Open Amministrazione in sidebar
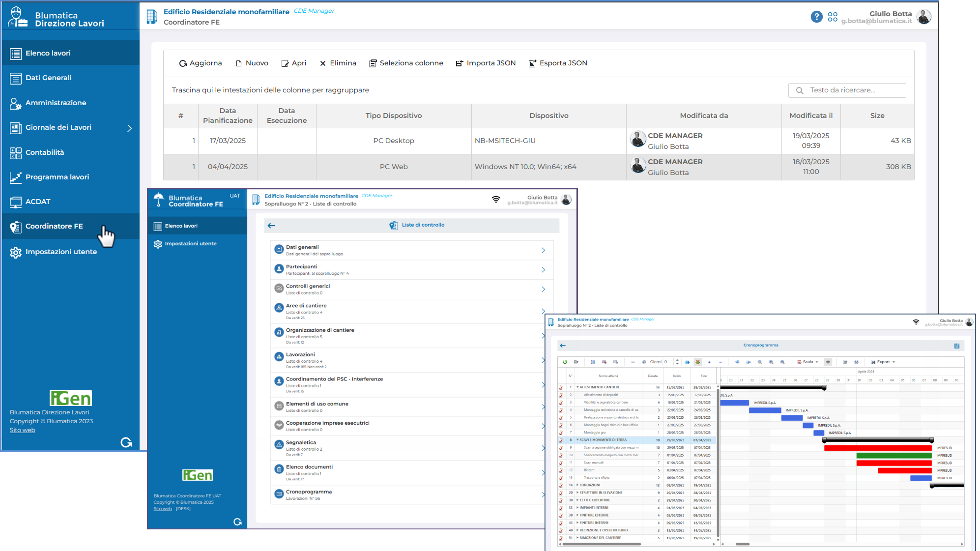 [x=71, y=103]
